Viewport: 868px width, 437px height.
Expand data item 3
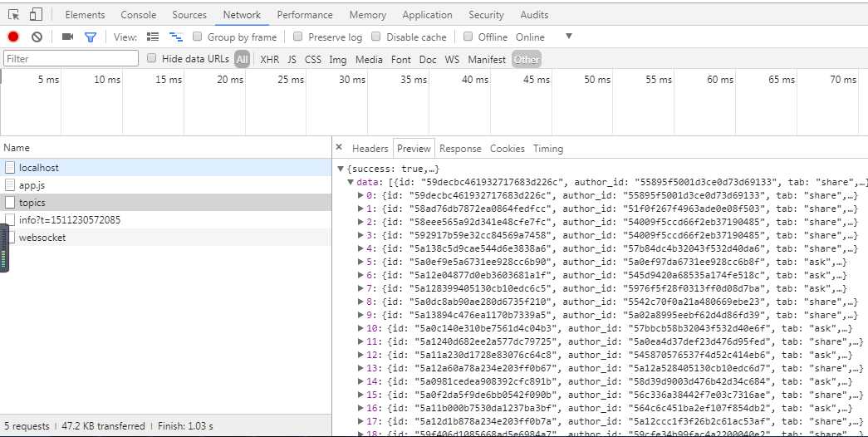coord(361,235)
